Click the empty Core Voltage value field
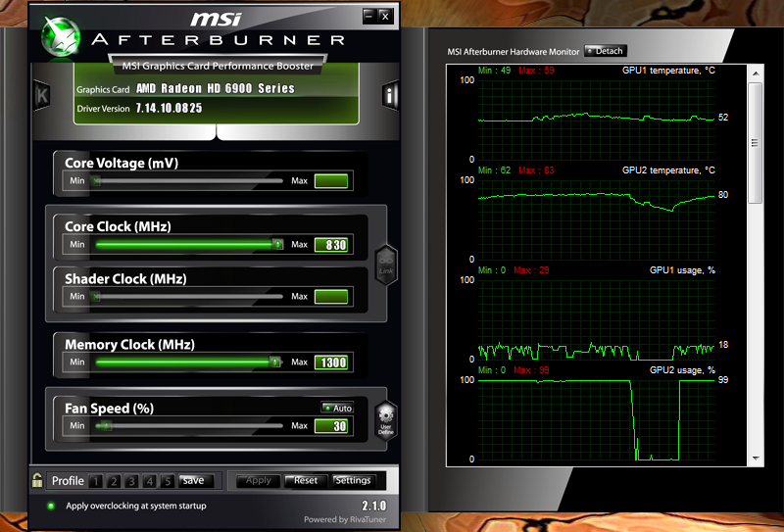784x532 pixels. click(331, 181)
